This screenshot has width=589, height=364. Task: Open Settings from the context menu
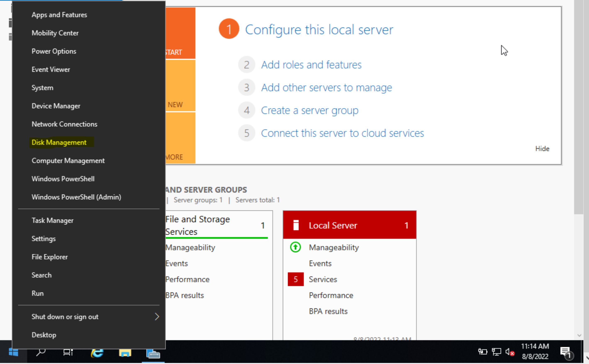tap(44, 239)
